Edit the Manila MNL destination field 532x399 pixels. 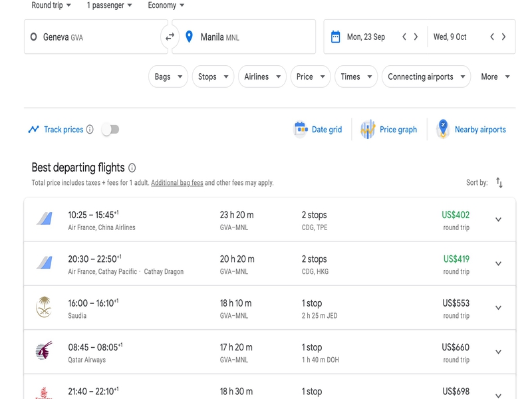pyautogui.click(x=243, y=37)
